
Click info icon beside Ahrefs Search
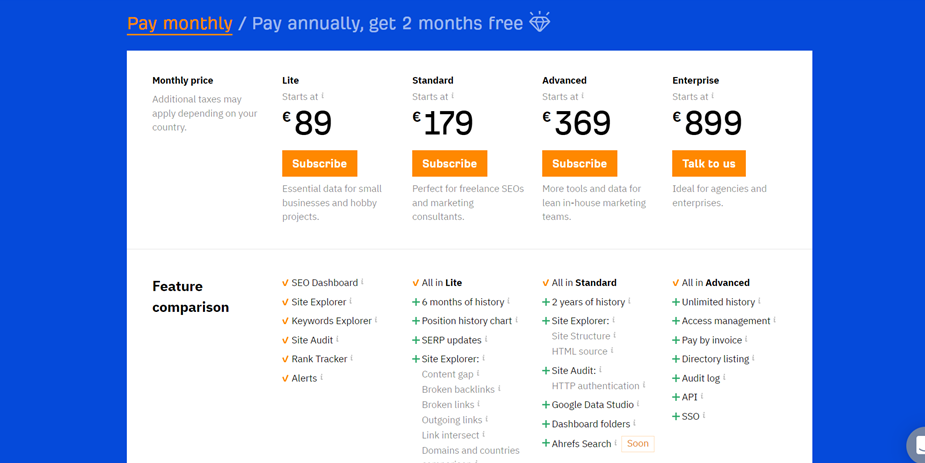615,443
